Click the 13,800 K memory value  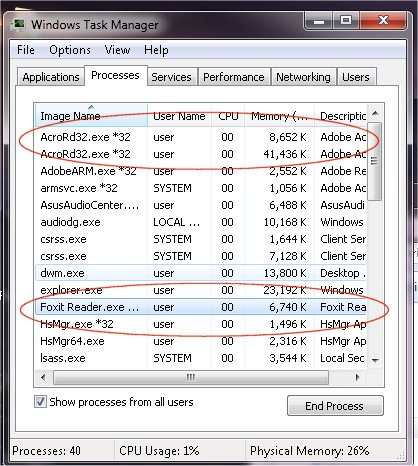point(285,273)
